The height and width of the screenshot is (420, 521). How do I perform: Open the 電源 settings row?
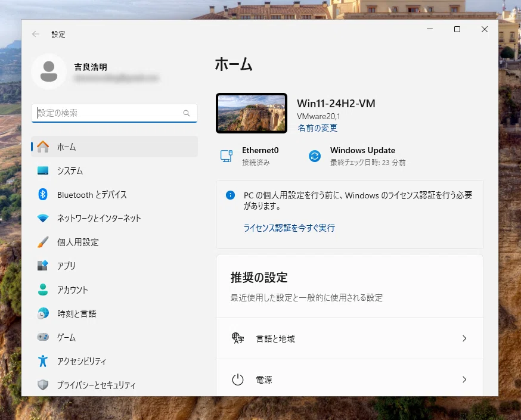coord(350,378)
